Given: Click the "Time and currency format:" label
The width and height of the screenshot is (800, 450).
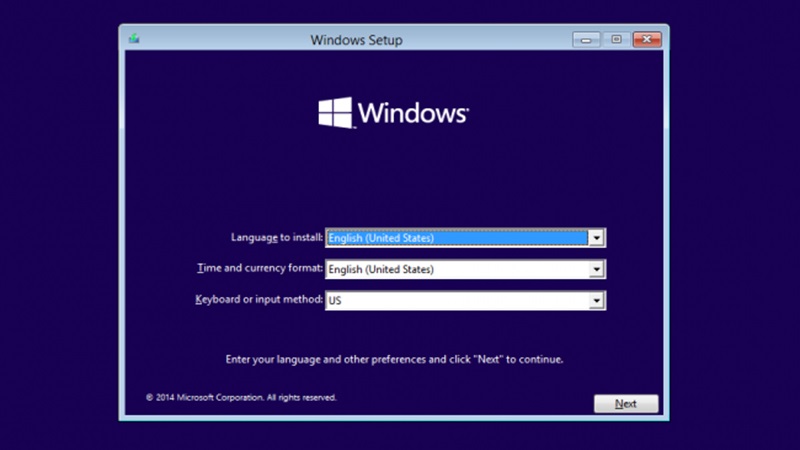Looking at the screenshot, I should pos(260,268).
